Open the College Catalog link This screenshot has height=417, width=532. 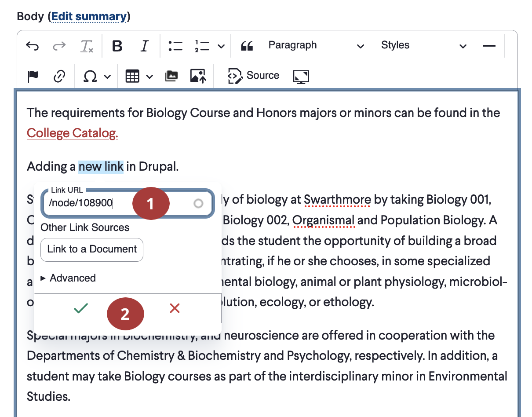(x=73, y=133)
